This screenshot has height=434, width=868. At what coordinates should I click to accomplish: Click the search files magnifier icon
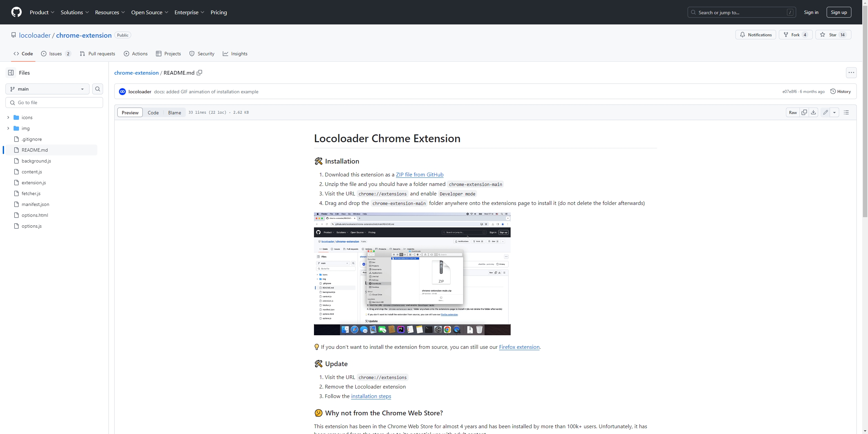click(x=98, y=89)
